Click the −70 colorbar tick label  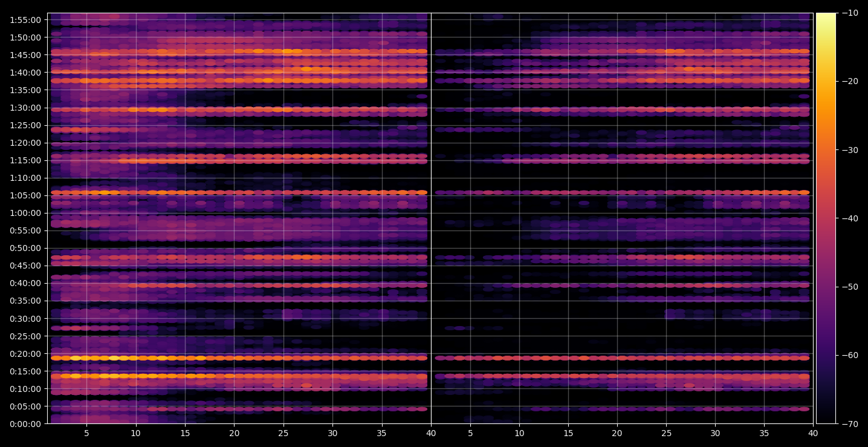850,424
